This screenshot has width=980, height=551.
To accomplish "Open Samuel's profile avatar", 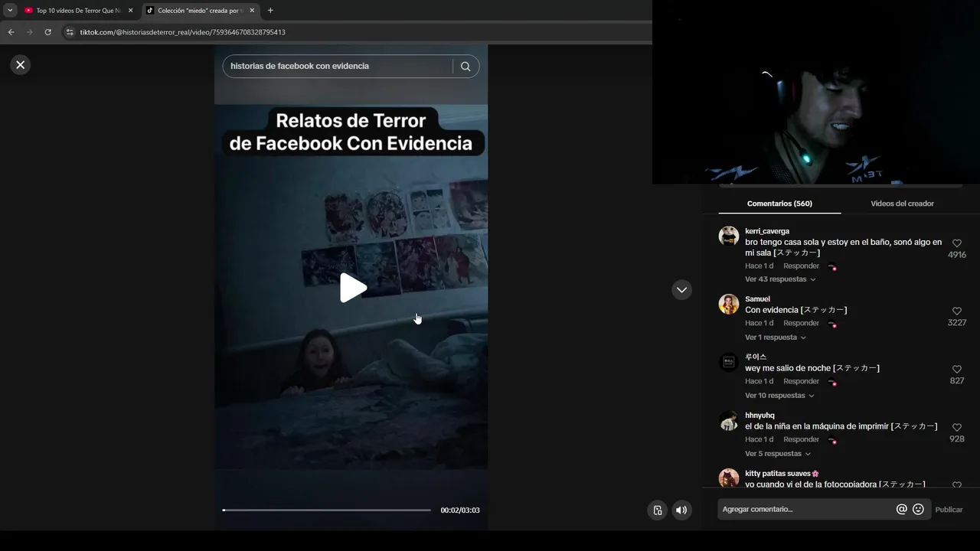I will [729, 304].
